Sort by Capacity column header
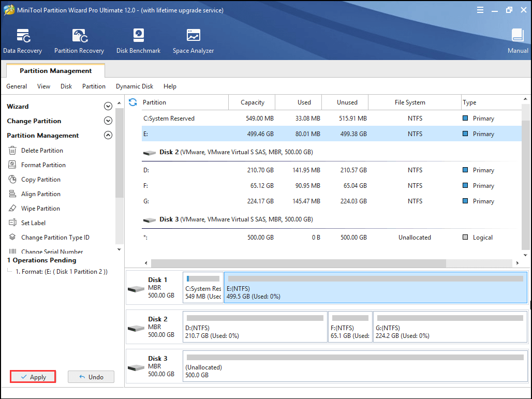The image size is (532, 399). pos(252,102)
